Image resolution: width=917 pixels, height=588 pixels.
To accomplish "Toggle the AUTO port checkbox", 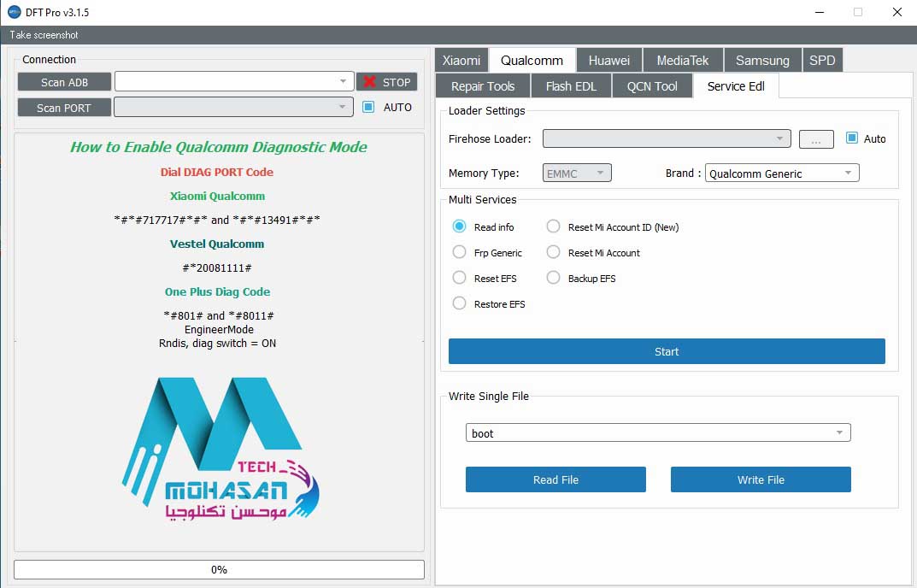I will pyautogui.click(x=368, y=107).
